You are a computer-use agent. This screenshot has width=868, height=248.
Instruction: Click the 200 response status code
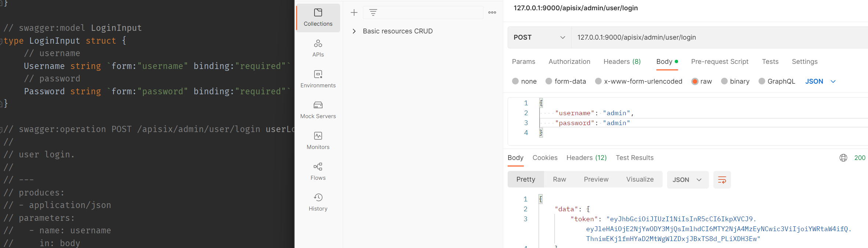pos(860,158)
